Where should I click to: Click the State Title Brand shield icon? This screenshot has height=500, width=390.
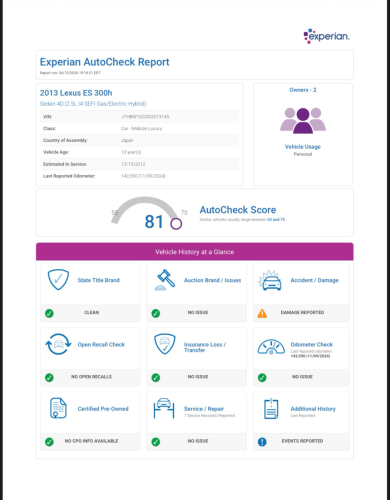(x=58, y=280)
